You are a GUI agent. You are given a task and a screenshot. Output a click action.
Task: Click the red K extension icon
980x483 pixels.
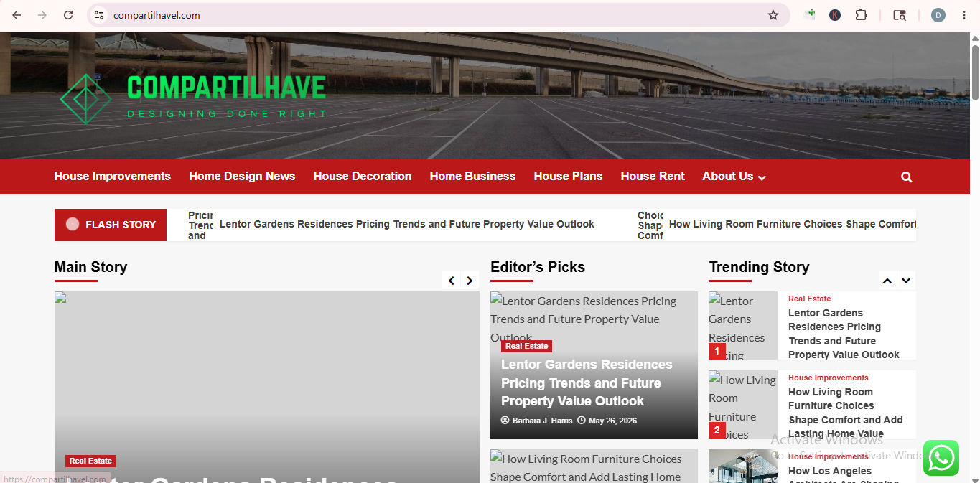pyautogui.click(x=835, y=15)
